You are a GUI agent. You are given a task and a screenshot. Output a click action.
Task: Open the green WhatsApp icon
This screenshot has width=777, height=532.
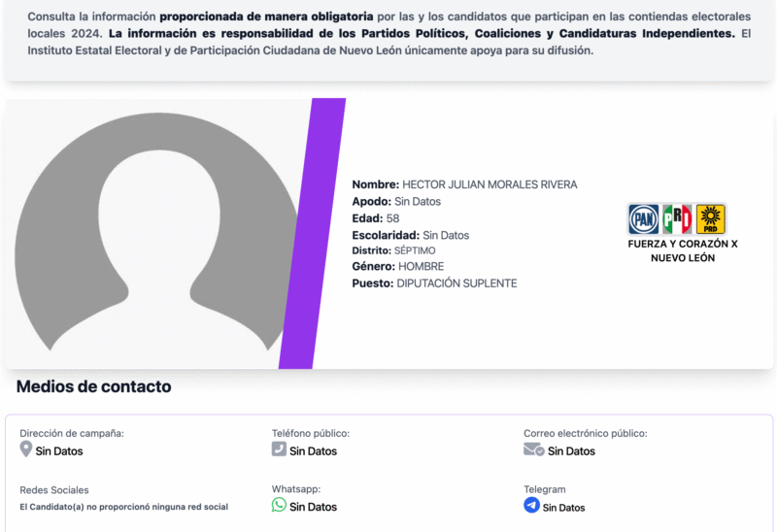pos(279,505)
